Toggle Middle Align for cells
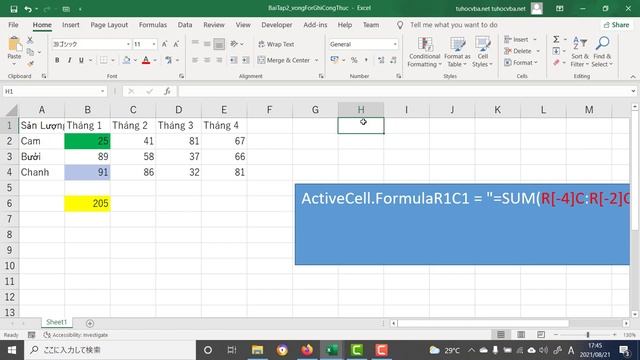Viewport: 640px width, 360px height. [207, 44]
